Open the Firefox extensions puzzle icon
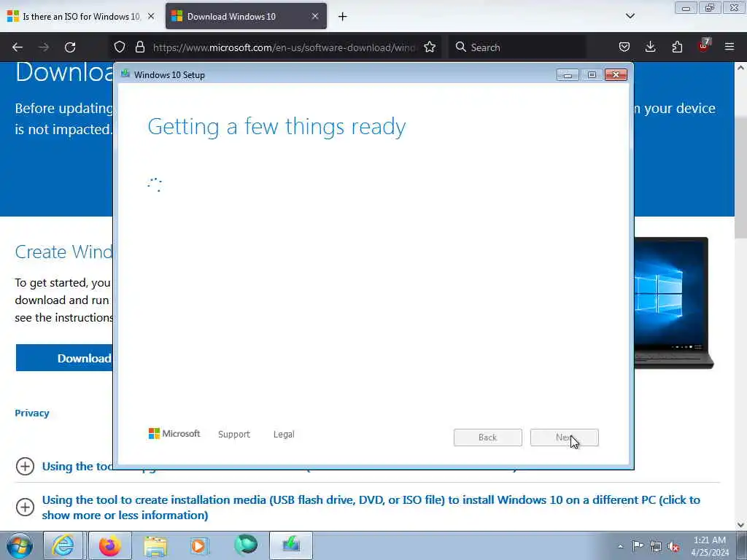Viewport: 747px width, 560px height. pos(677,47)
